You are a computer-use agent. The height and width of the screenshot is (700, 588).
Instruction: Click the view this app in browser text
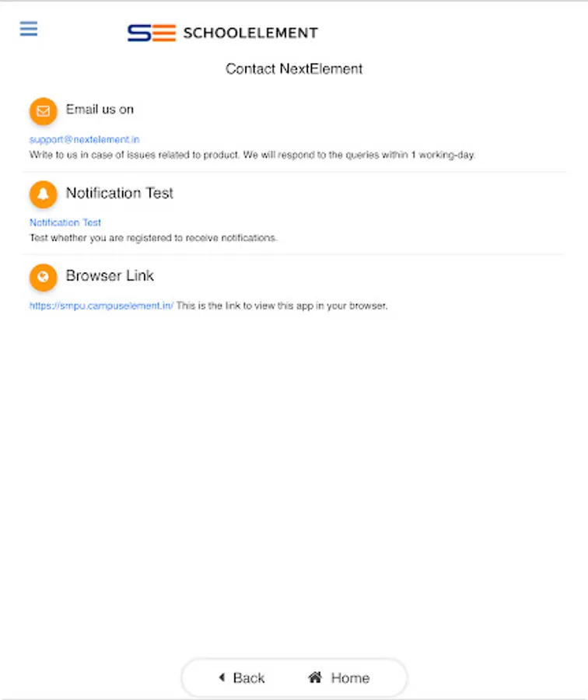(282, 306)
